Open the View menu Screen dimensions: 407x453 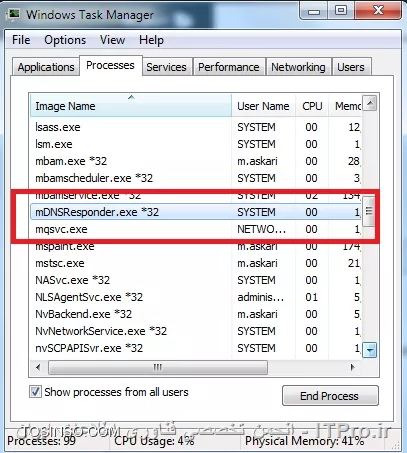click(x=113, y=40)
